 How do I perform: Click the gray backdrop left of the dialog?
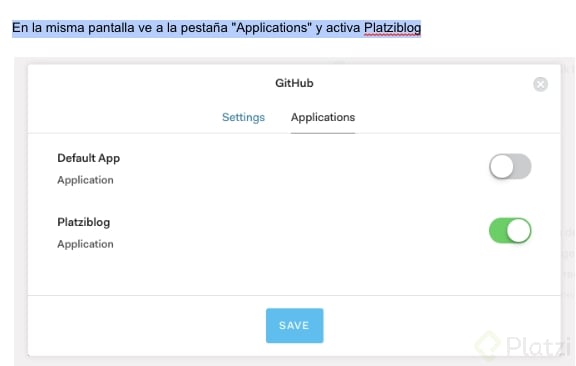21,209
